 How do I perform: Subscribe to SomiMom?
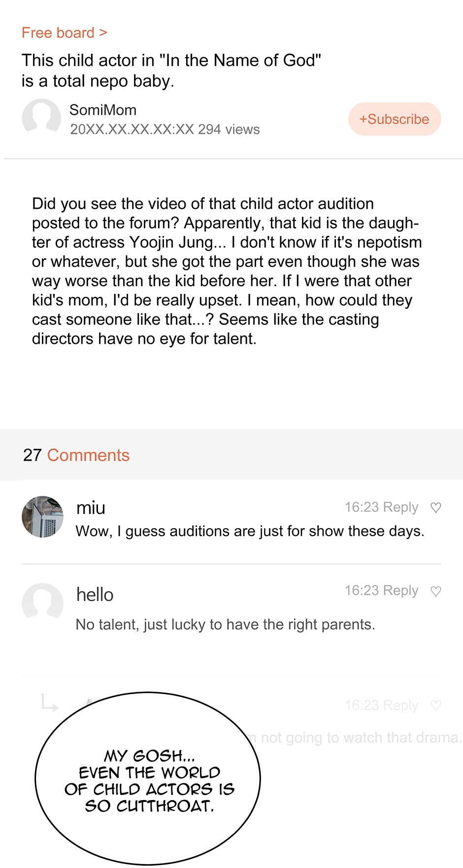[394, 119]
